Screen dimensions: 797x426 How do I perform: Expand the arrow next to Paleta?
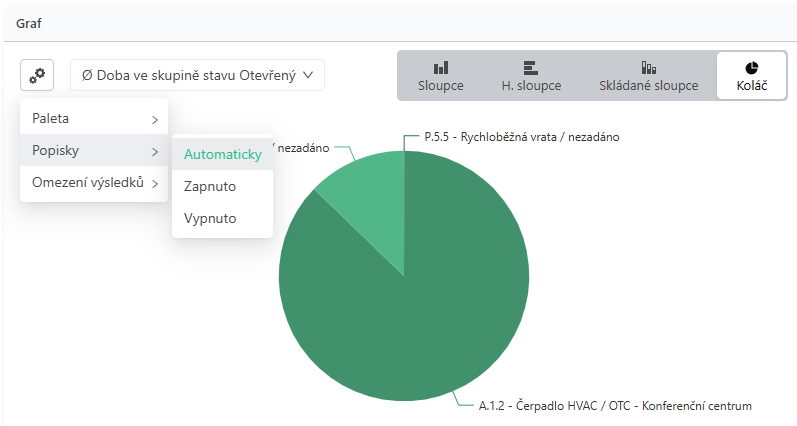pyautogui.click(x=155, y=120)
